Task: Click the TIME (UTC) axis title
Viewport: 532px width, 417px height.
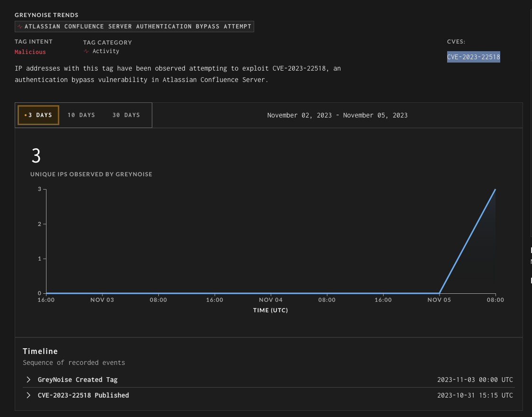Action: point(270,310)
